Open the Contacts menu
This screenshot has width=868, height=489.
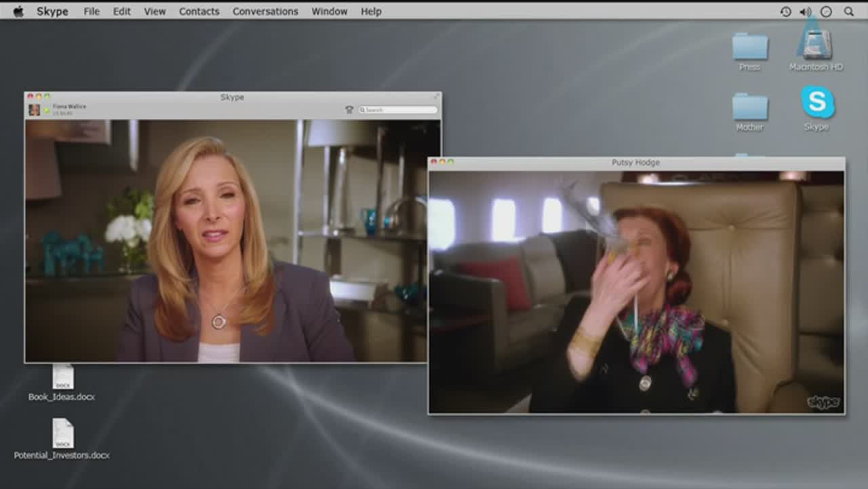pyautogui.click(x=199, y=12)
